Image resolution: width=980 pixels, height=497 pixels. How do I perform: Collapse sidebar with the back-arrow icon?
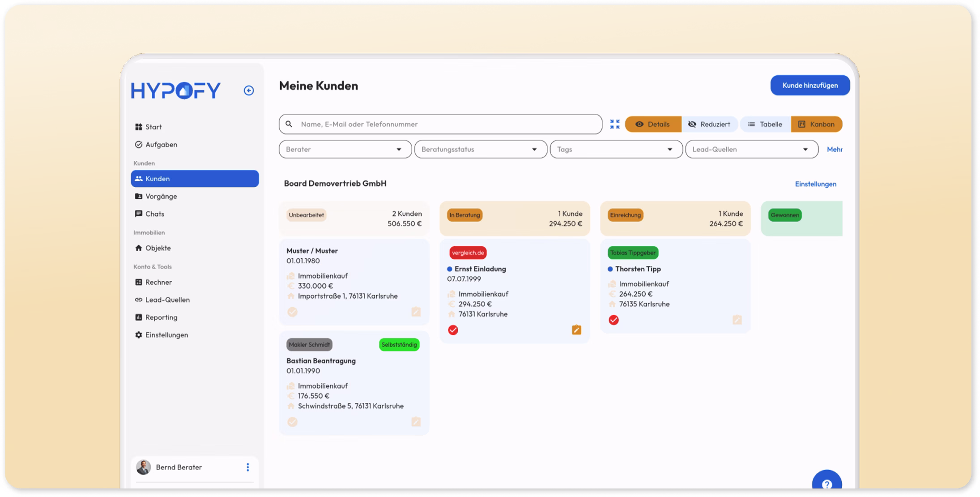coord(249,90)
